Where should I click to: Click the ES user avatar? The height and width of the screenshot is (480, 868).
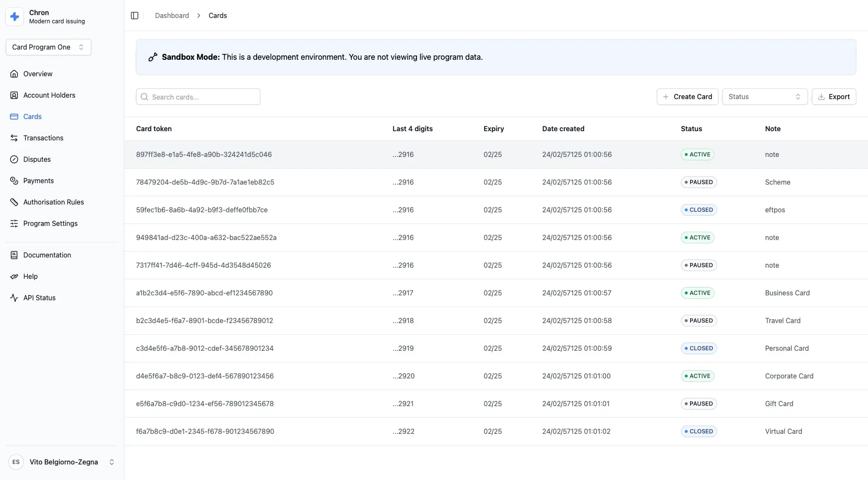click(x=16, y=462)
